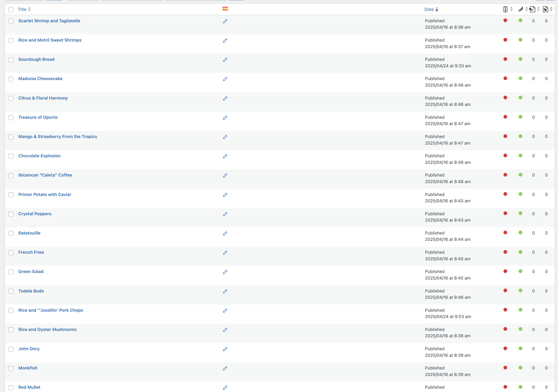This screenshot has height=392, width=558.
Task: Open the Citrus & Floral Harmony post
Action: (43, 98)
